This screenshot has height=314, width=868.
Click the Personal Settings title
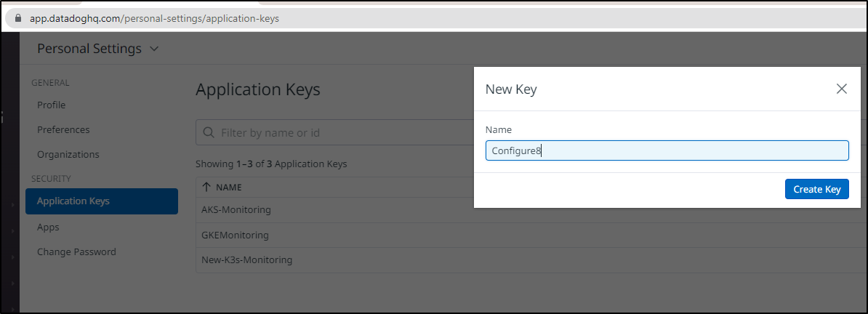[x=89, y=49]
